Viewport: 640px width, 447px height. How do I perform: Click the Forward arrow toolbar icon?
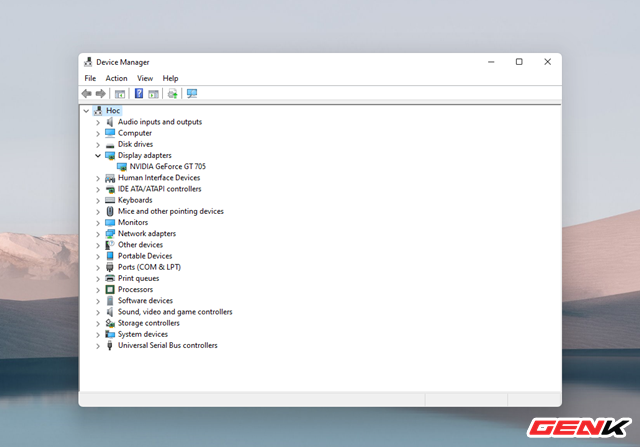pyautogui.click(x=100, y=94)
